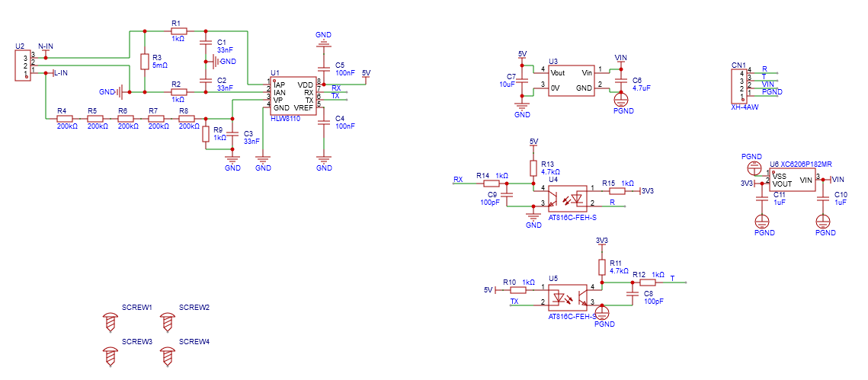Select the U6 XC6206P182MR regulator

tap(792, 181)
